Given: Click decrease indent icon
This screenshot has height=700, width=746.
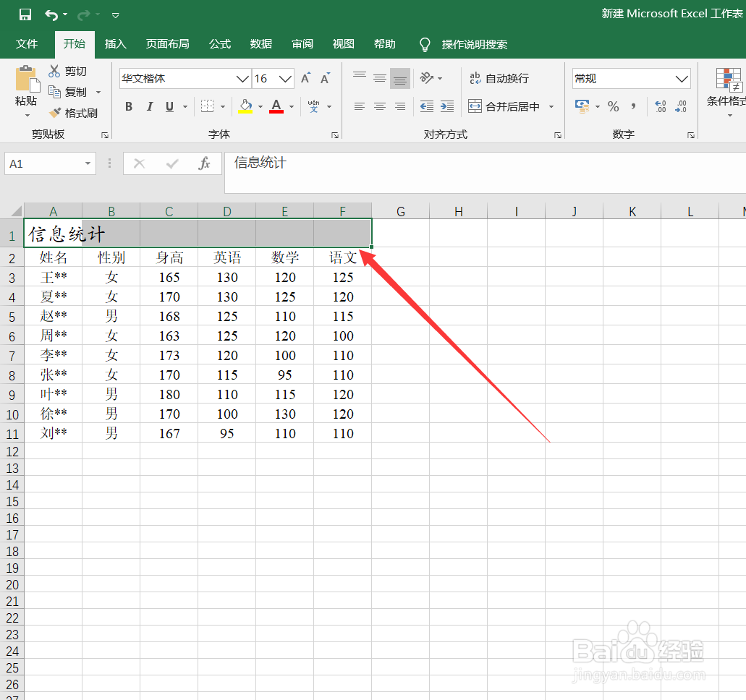Looking at the screenshot, I should coord(427,106).
